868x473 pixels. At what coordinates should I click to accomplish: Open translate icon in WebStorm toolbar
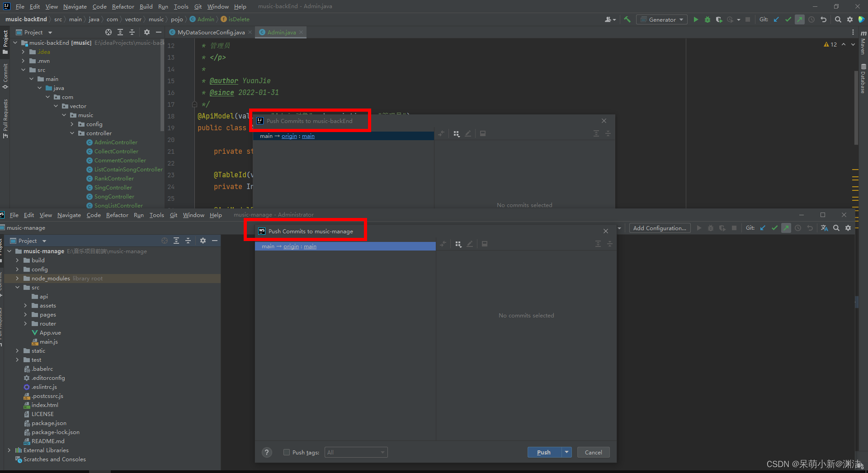[824, 228]
